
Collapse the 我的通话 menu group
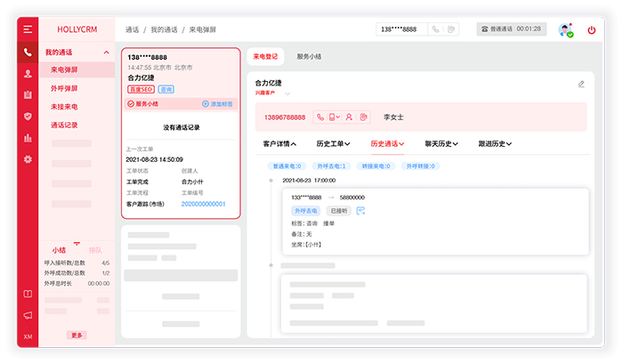click(x=106, y=53)
